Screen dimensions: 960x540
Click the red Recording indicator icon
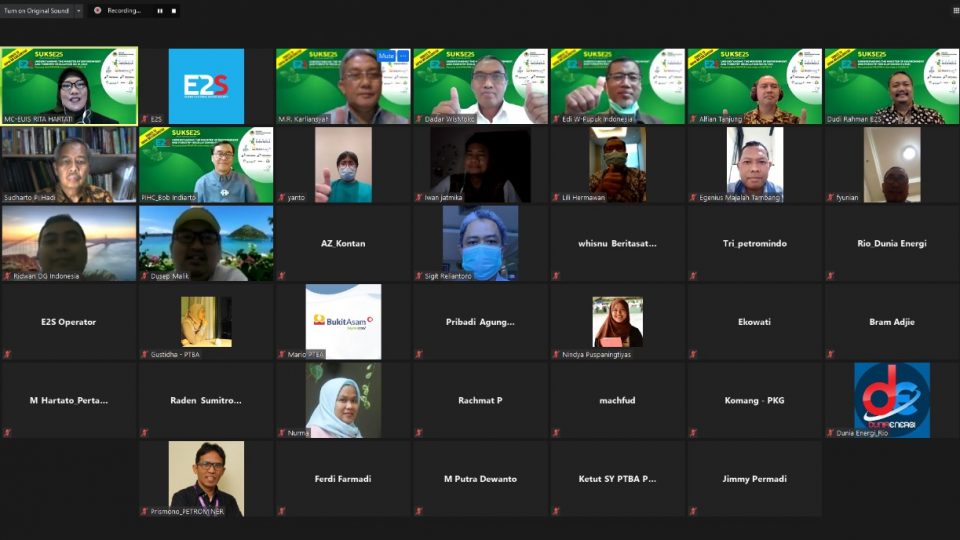pos(98,10)
